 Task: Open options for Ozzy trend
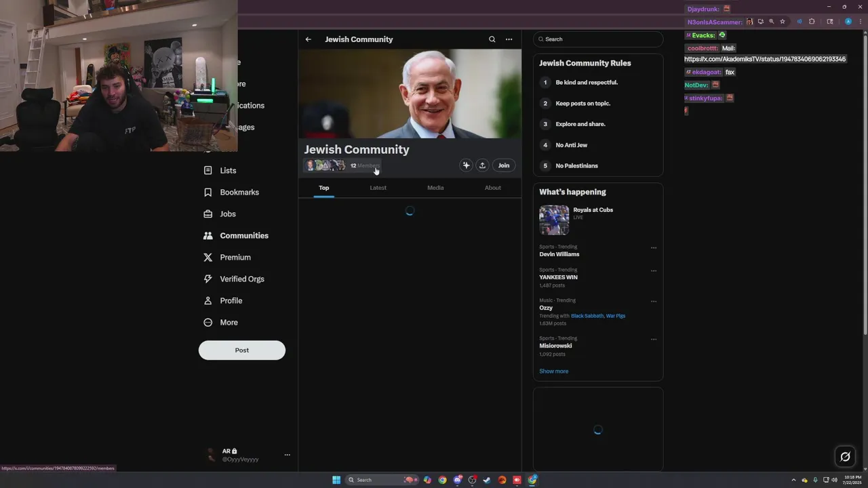(654, 302)
